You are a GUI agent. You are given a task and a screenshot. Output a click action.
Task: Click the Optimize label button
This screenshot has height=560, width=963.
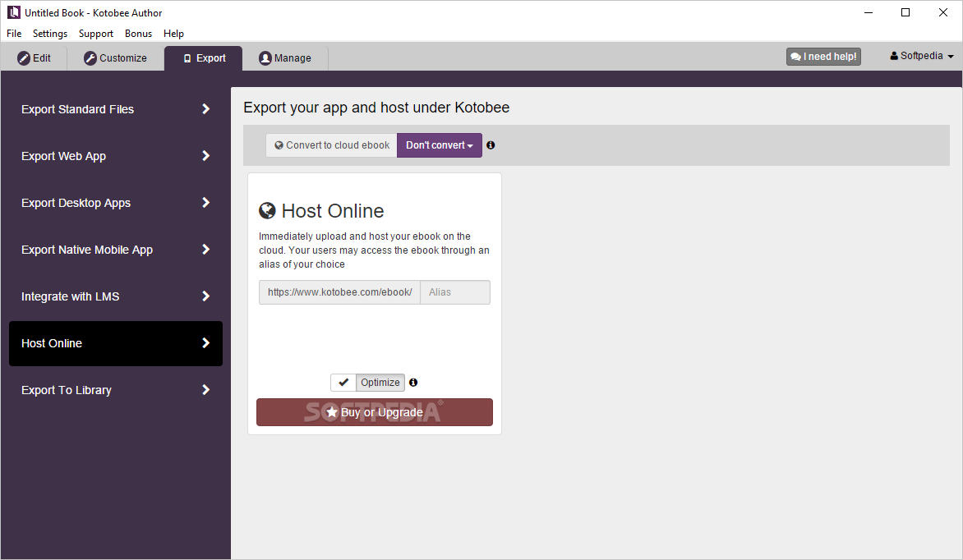(x=380, y=382)
